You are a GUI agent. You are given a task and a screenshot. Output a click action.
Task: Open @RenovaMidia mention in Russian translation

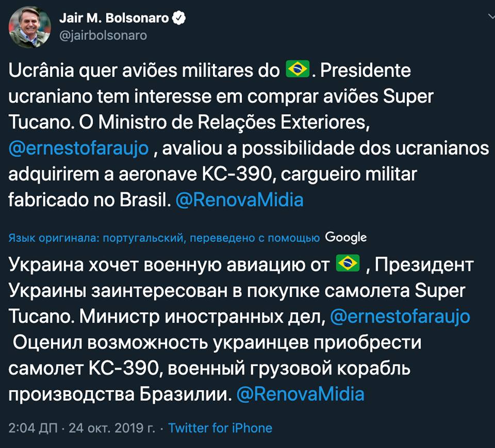coord(300,394)
